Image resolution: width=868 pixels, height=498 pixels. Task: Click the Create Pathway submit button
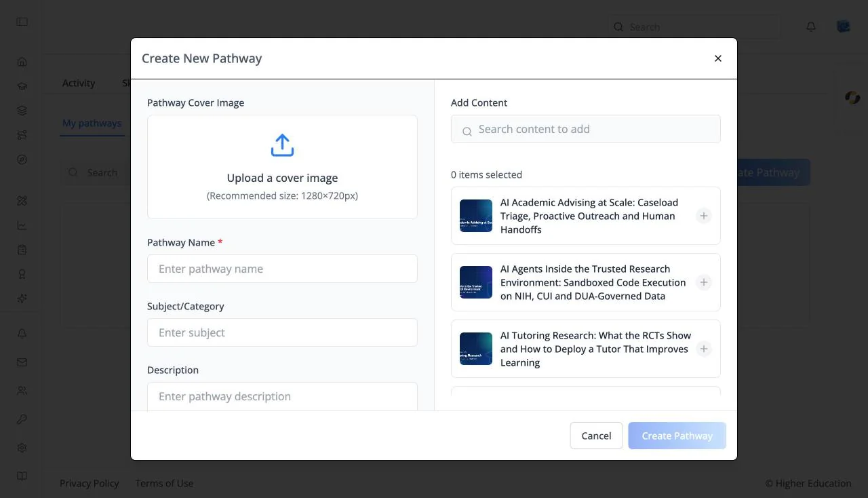(677, 436)
